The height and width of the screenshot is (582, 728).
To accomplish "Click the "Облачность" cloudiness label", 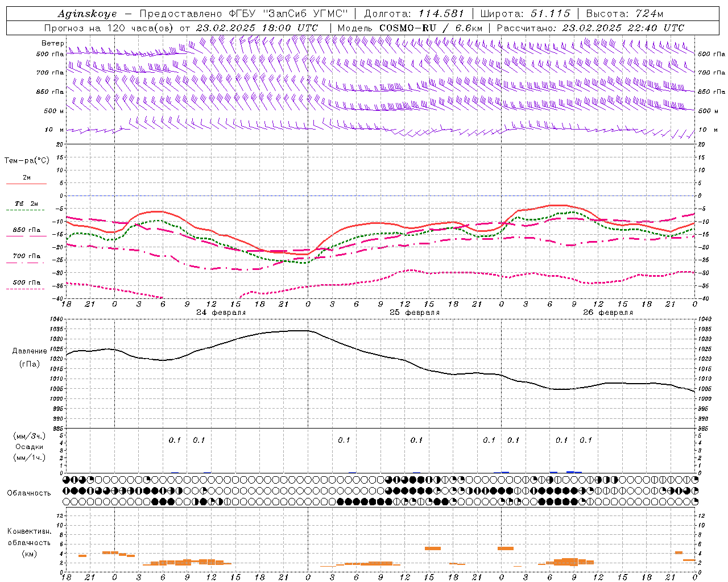I will (x=29, y=493).
